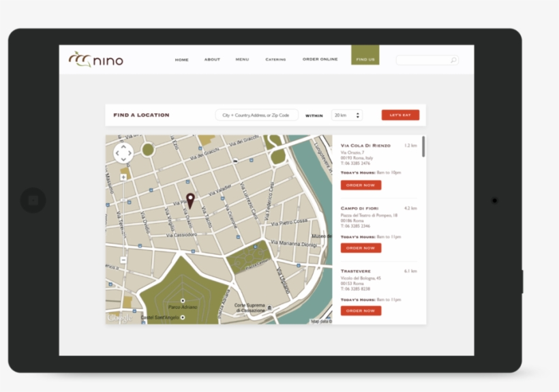This screenshot has width=559, height=392.
Task: Click the dark red location pin
Action: pyautogui.click(x=190, y=200)
